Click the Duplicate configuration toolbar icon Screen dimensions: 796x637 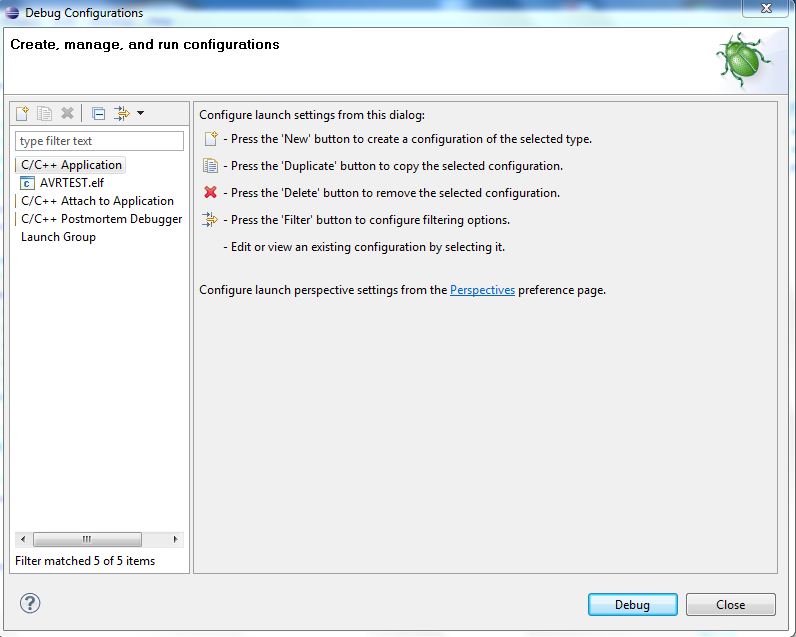(x=45, y=113)
